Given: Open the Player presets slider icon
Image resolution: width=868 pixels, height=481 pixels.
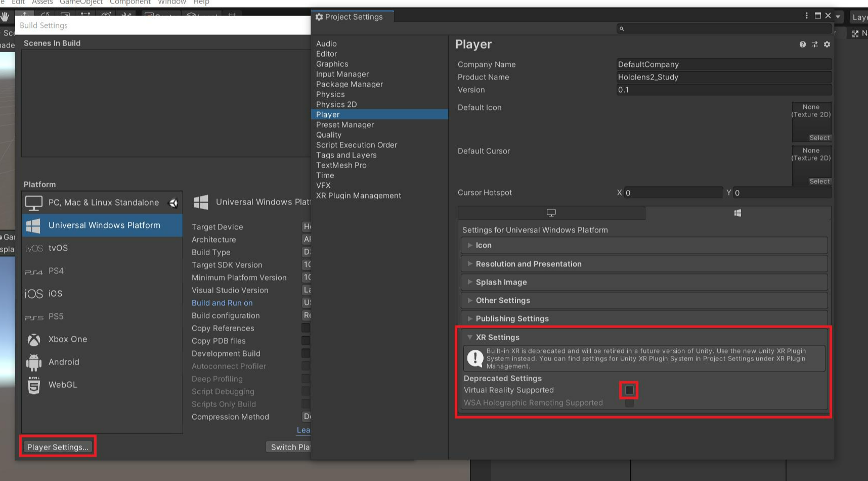Looking at the screenshot, I should point(814,45).
